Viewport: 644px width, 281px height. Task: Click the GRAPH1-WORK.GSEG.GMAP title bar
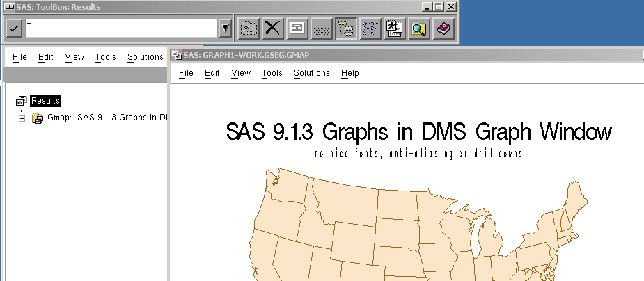point(407,54)
